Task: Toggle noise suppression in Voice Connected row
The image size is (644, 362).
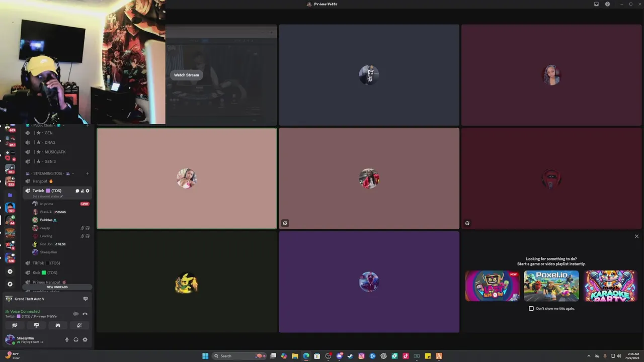Action: click(76, 314)
